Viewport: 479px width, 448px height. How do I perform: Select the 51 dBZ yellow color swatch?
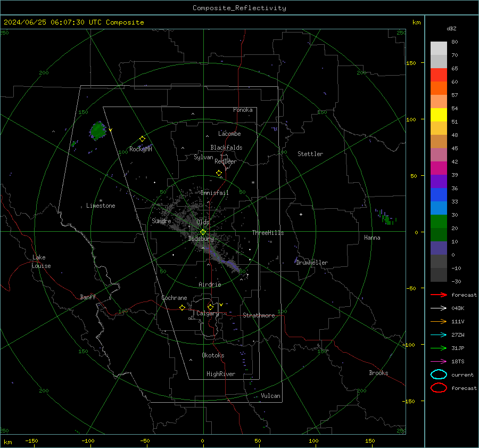[439, 115]
